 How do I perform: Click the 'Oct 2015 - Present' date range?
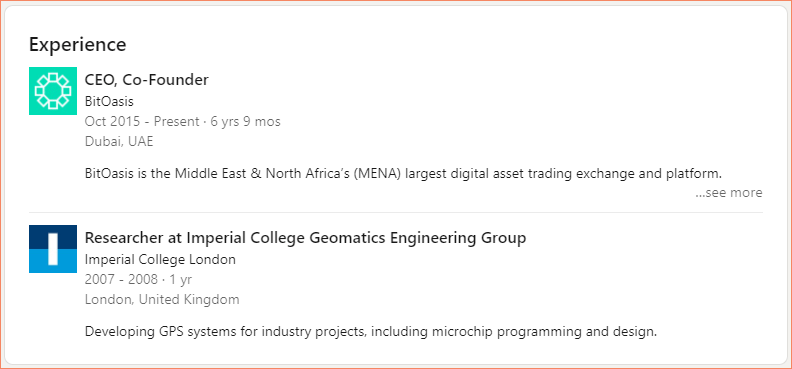(x=142, y=122)
